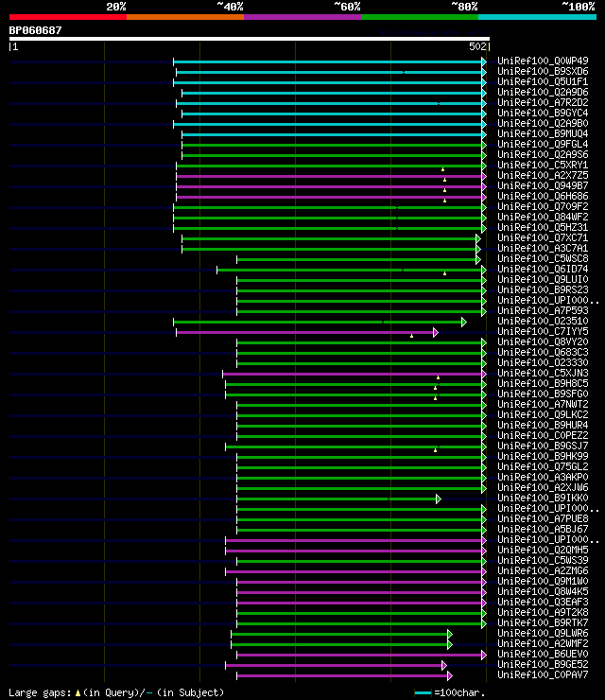Click the purple alignment bar for C7IYY5
The width and height of the screenshot is (605, 700).
[x=305, y=333]
